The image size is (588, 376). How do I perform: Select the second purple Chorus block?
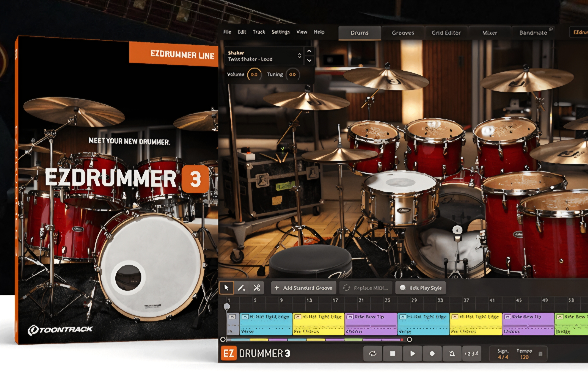pos(528,324)
